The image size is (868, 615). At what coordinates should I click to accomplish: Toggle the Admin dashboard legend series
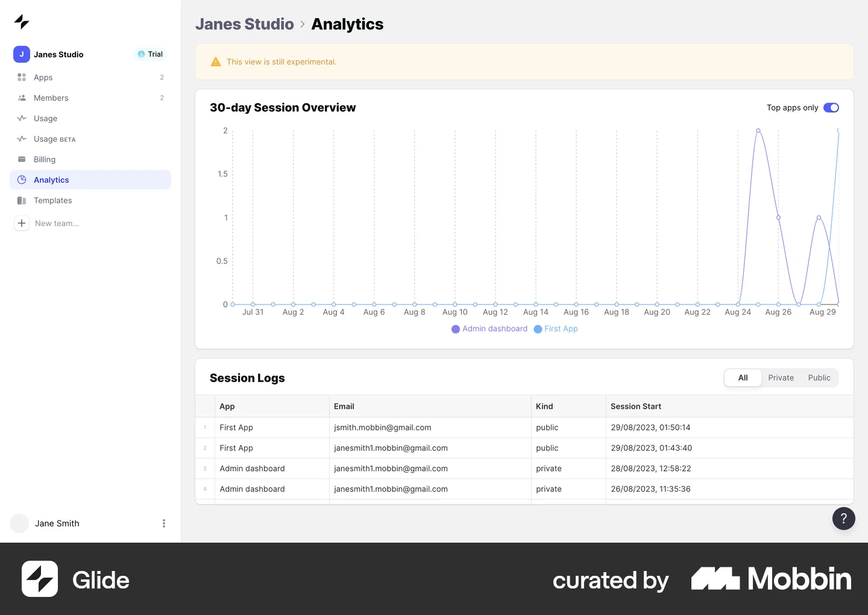[x=489, y=329]
